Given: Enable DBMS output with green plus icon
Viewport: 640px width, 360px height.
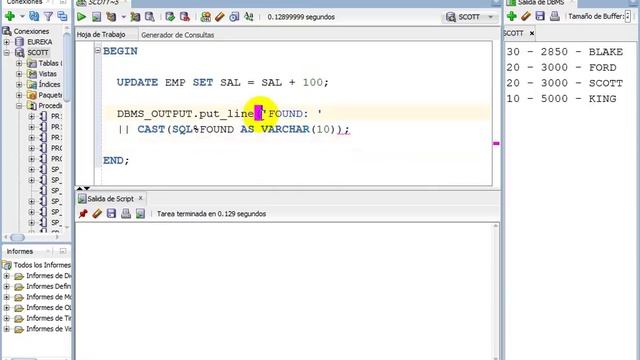Looking at the screenshot, I should [511, 16].
